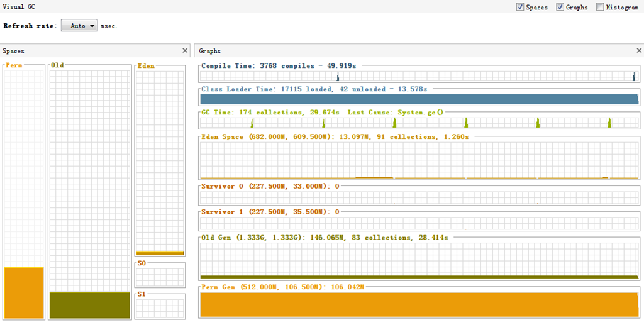Screen dimensions: 644x325
Task: Click the Old Gen olive graph band
Action: [419, 277]
